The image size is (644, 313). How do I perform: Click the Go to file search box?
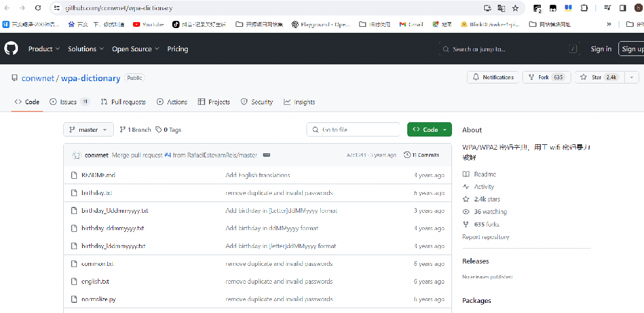pyautogui.click(x=353, y=129)
